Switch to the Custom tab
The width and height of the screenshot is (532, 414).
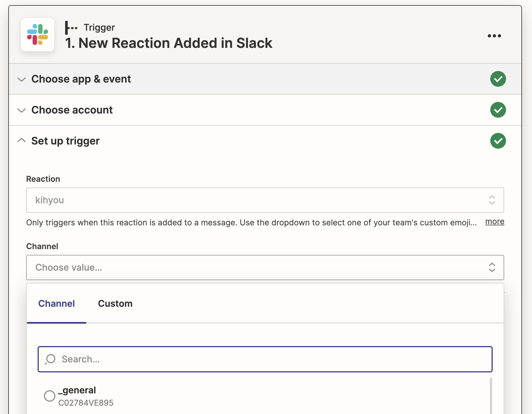pos(115,304)
